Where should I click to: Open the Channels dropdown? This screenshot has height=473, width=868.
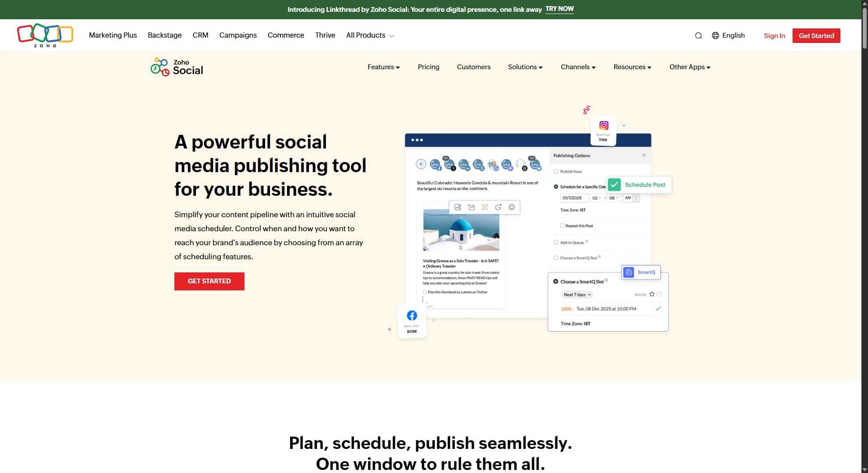point(578,67)
